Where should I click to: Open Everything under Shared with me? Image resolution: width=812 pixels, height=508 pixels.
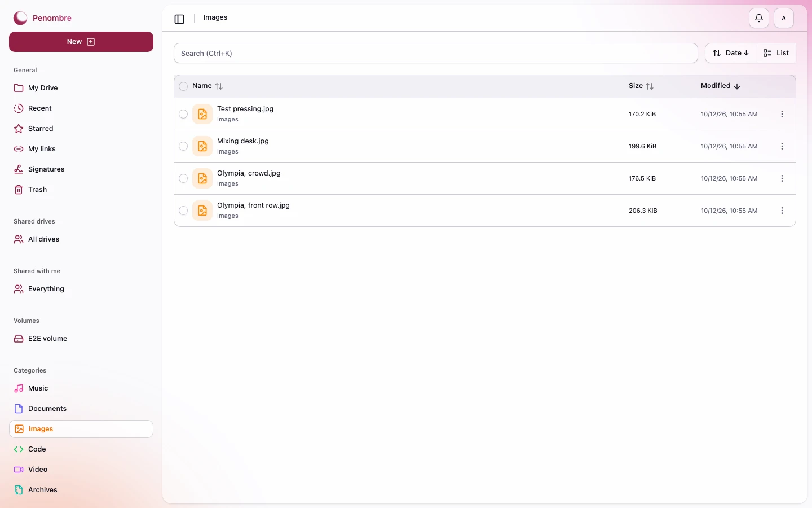(81, 289)
